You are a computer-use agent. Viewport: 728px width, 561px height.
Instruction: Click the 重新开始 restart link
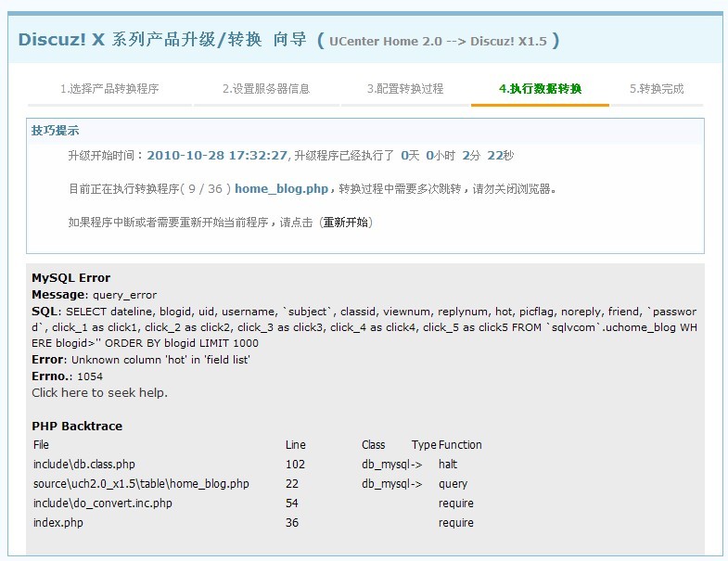[x=345, y=223]
